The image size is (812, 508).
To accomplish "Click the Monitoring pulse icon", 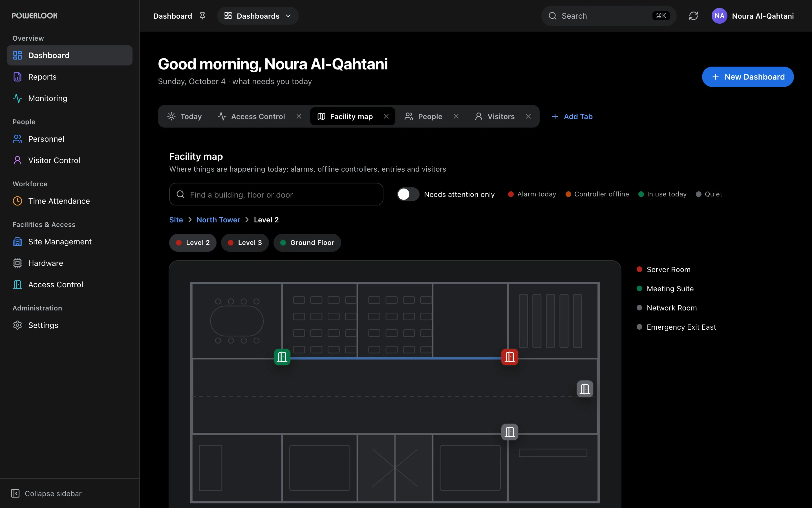I will click(17, 98).
